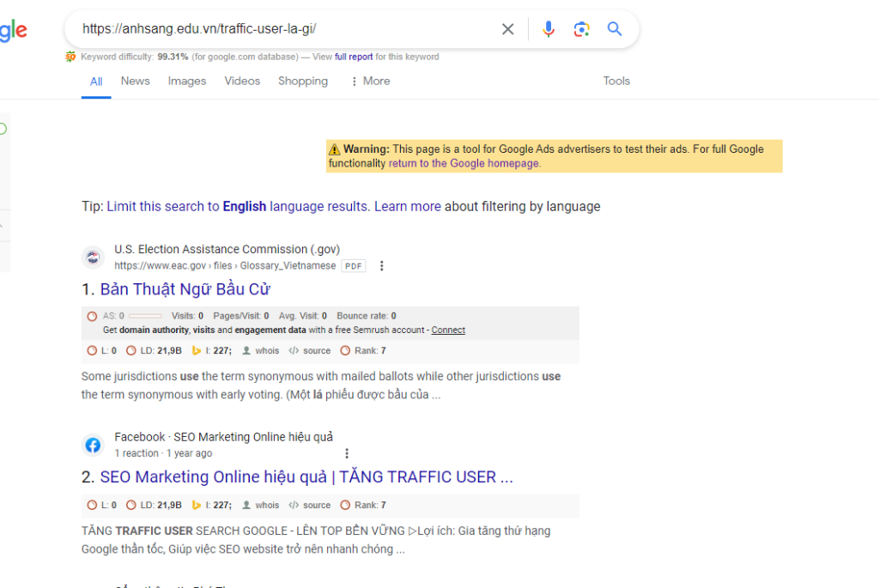Expand the More search options menu

(x=371, y=82)
